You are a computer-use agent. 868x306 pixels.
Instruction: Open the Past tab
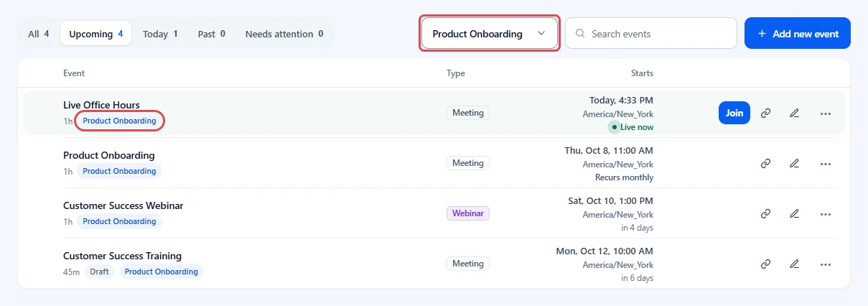tap(212, 34)
